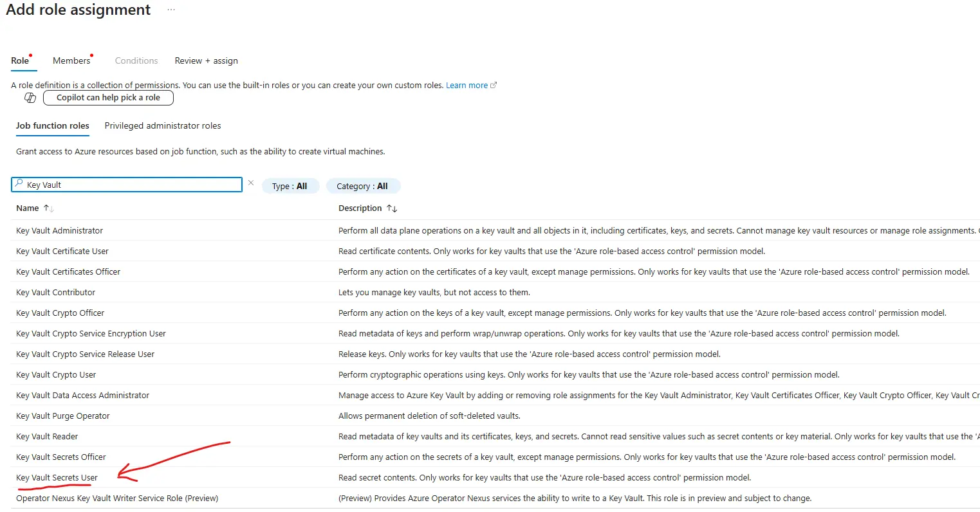The width and height of the screenshot is (980, 512).
Task: Sort roles by Description column arrows
Action: pos(392,208)
